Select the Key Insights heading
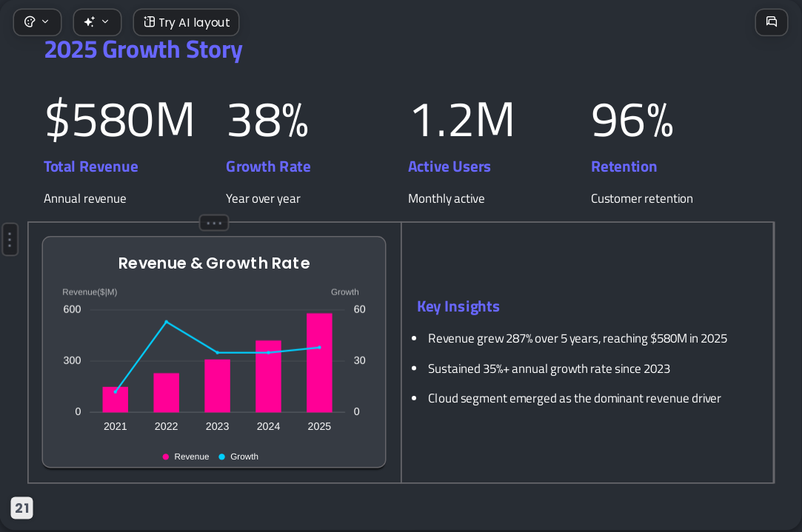This screenshot has width=802, height=532. pos(458,306)
